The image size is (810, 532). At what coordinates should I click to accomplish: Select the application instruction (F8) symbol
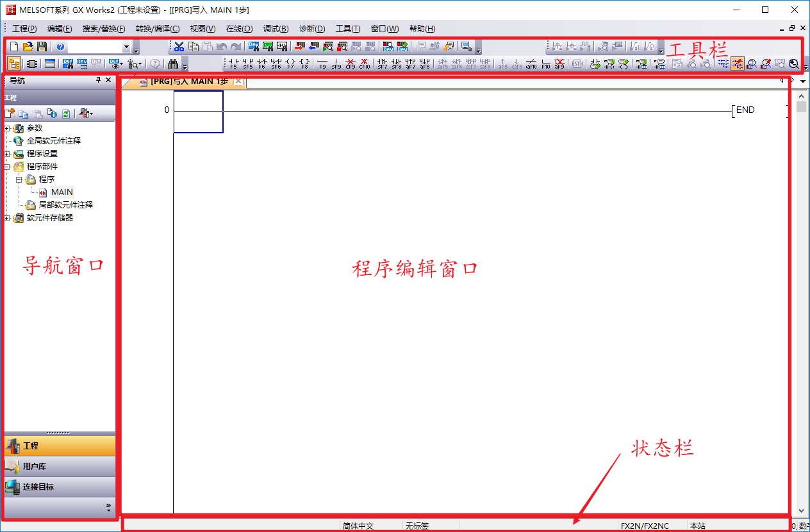click(x=303, y=62)
